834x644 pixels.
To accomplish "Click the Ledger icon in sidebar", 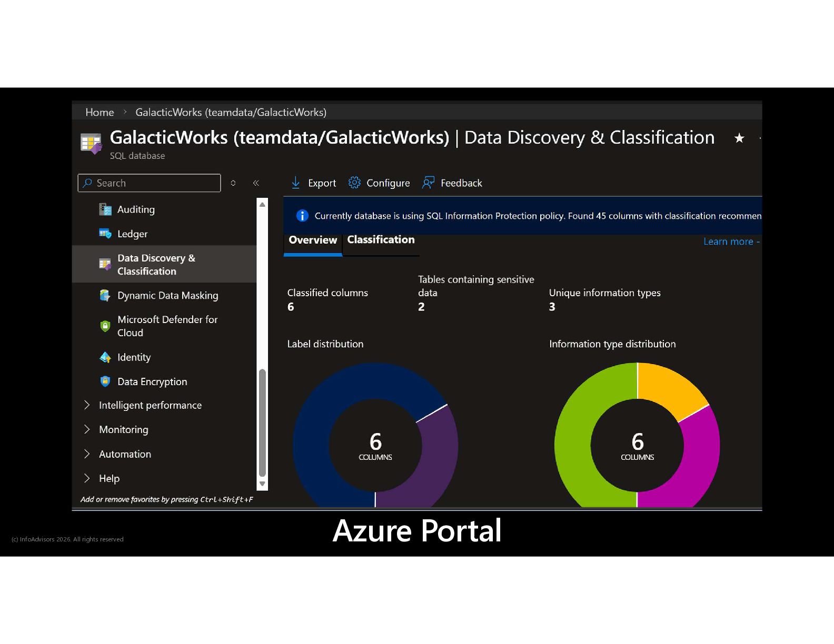I will point(105,234).
